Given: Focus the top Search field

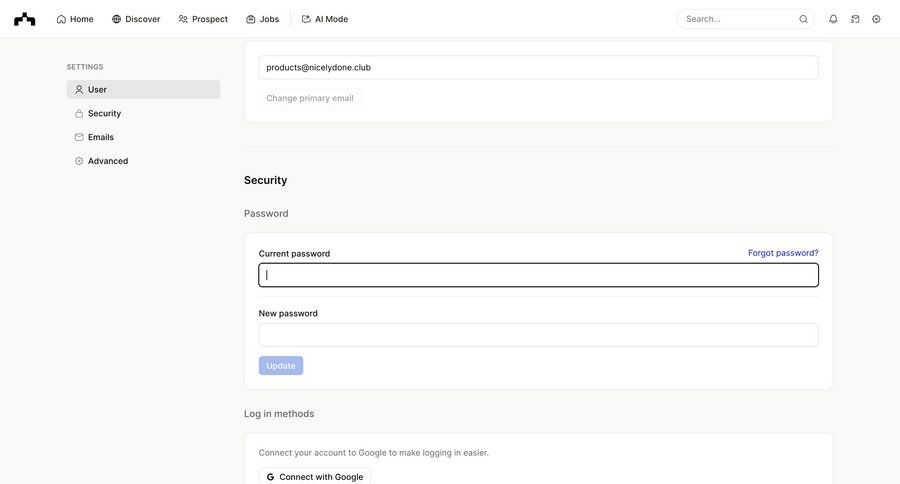Looking at the screenshot, I should click(x=746, y=19).
